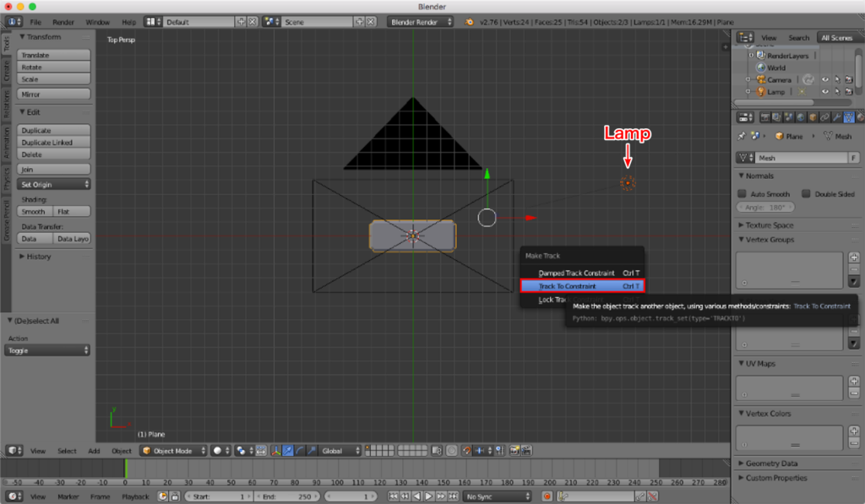Open the Render Layers properties tab icon
865x504 pixels.
click(776, 117)
